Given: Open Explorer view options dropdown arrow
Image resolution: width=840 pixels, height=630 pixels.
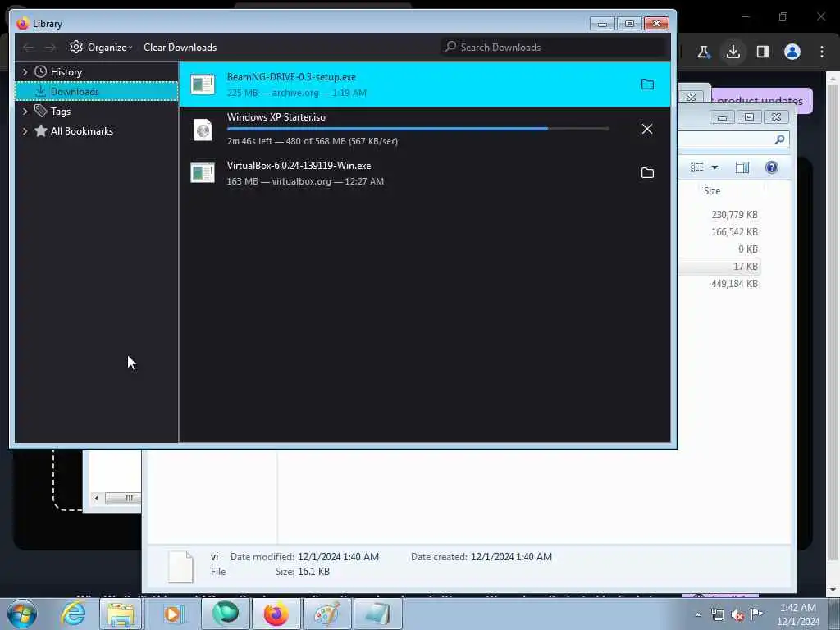Looking at the screenshot, I should 714,167.
